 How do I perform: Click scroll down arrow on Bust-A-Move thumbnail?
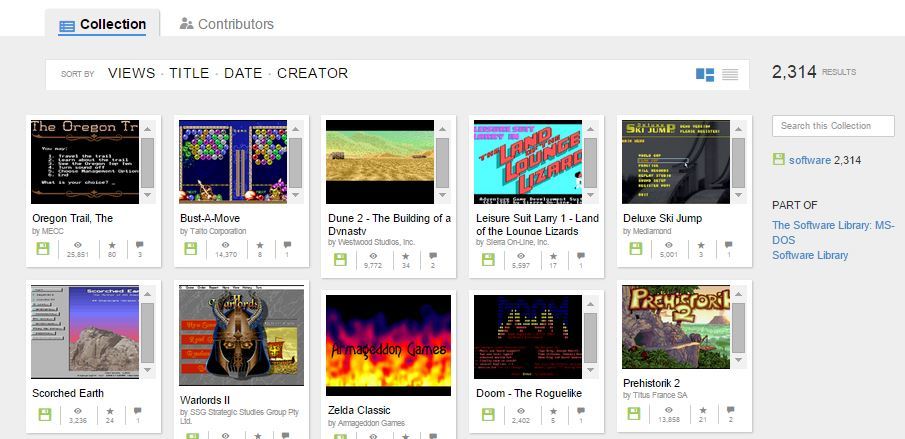click(296, 196)
